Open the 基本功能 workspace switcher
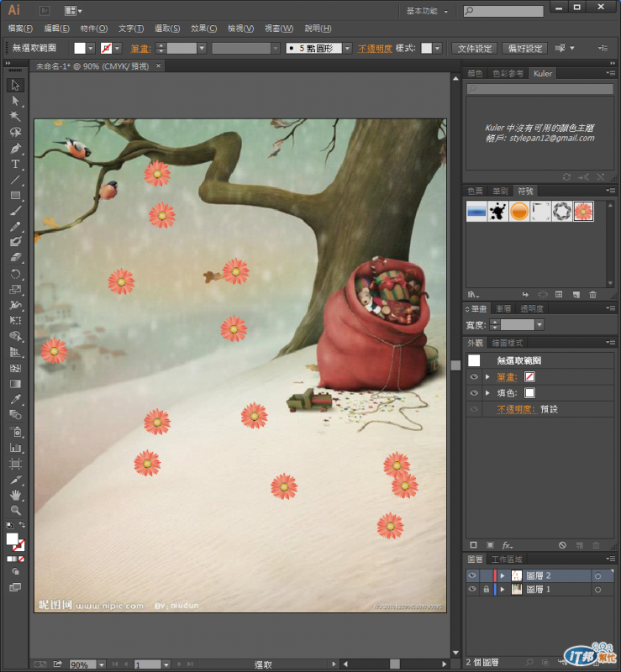The width and height of the screenshot is (621, 672). tap(427, 11)
